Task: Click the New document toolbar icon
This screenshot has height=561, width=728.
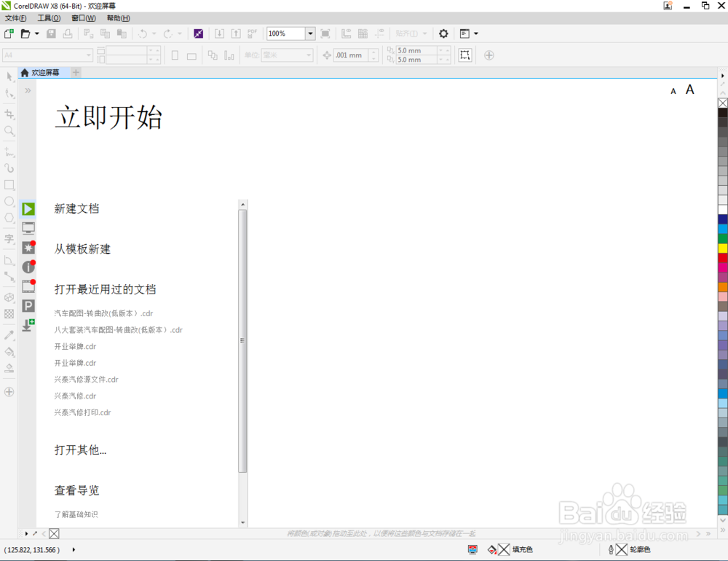Action: point(9,34)
